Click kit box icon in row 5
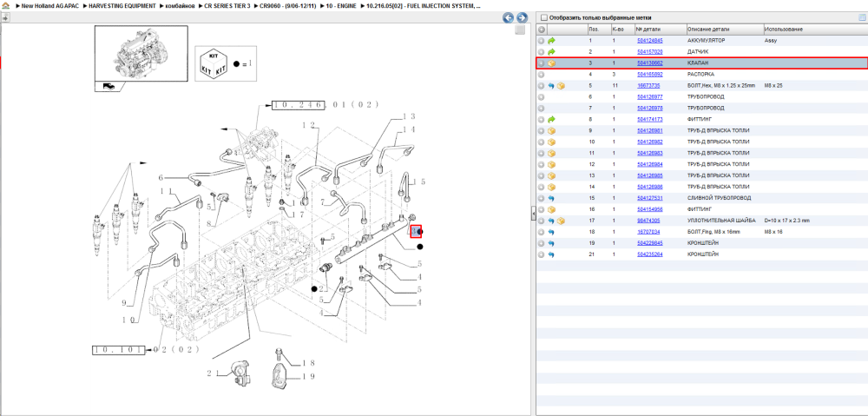 [x=561, y=86]
